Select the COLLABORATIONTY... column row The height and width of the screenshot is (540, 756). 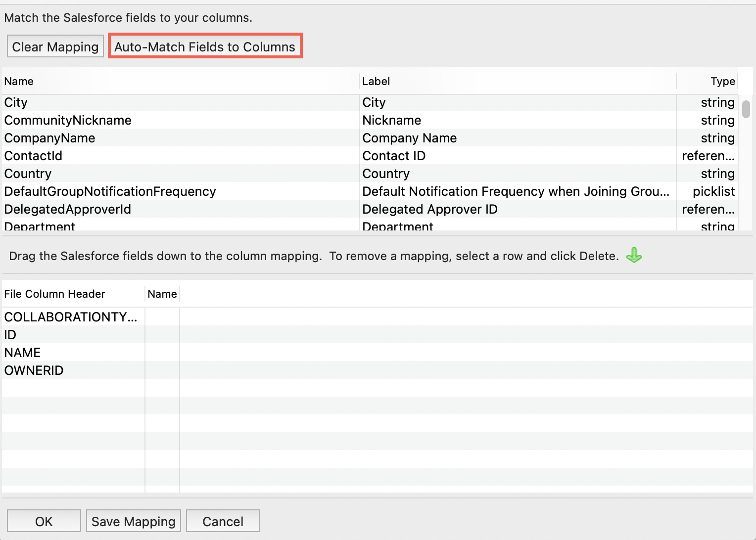point(378,317)
